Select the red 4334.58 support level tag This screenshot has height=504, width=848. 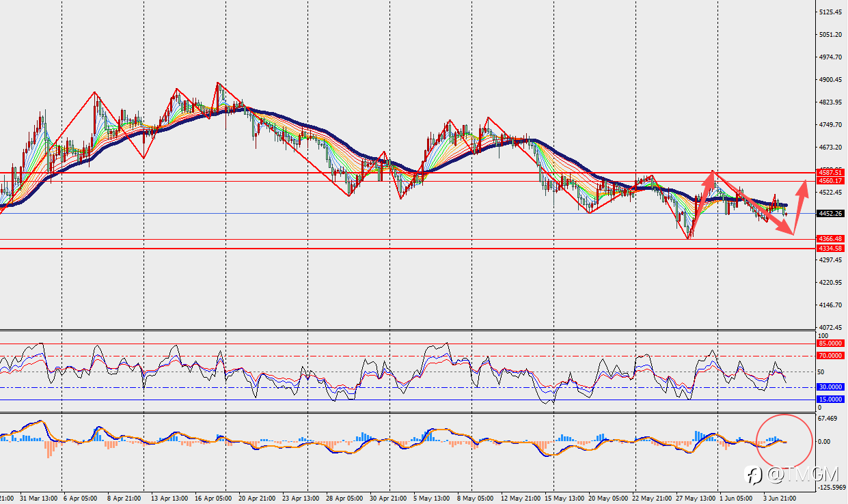coord(830,249)
